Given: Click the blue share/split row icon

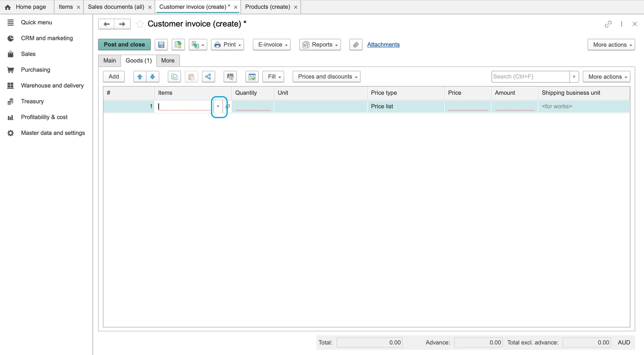Looking at the screenshot, I should [x=208, y=77].
